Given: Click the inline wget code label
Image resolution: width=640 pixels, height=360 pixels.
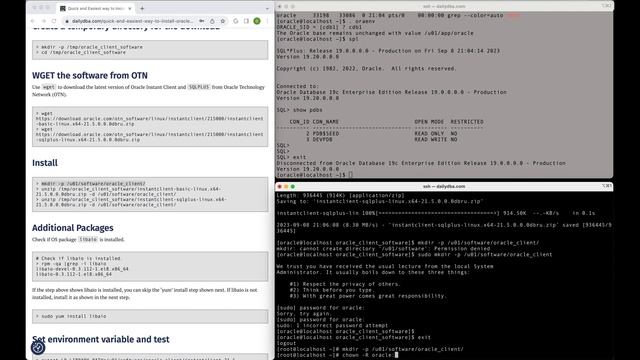Looking at the screenshot, I should click(49, 87).
